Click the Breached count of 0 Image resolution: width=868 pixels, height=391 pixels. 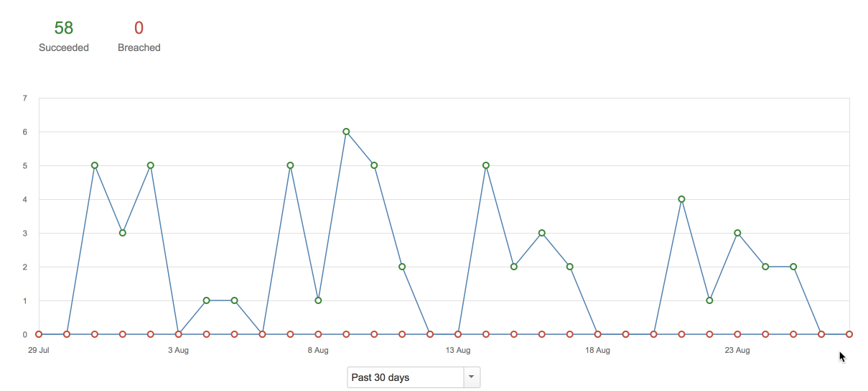coord(139,28)
